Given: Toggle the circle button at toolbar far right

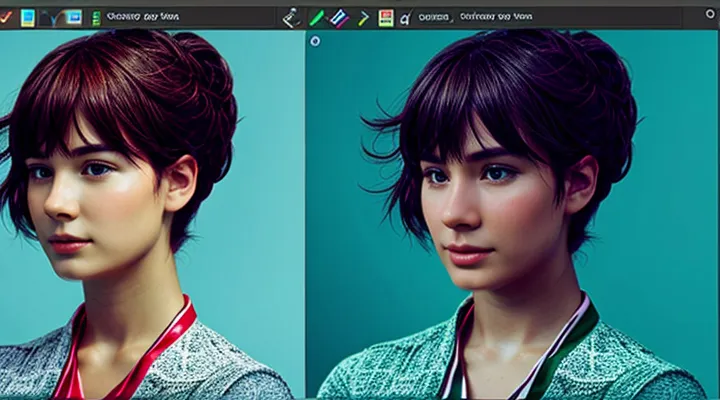Looking at the screenshot, I should click(x=711, y=16).
